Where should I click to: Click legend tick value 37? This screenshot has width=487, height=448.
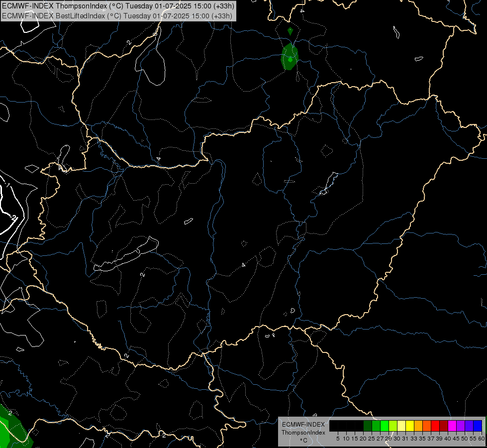(431, 439)
